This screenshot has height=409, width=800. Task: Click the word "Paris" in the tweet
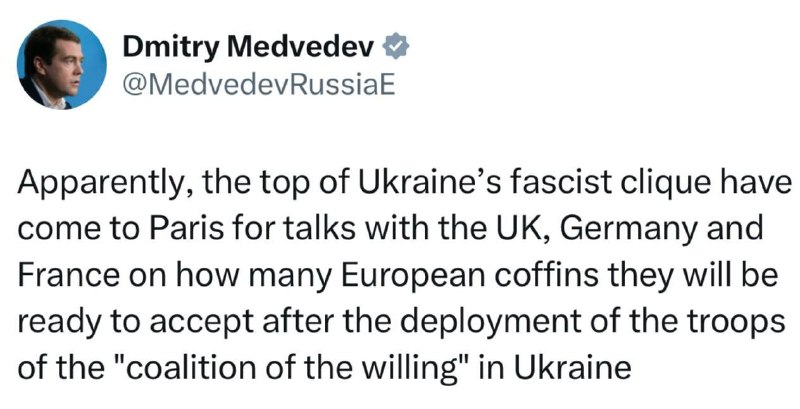[x=187, y=228]
